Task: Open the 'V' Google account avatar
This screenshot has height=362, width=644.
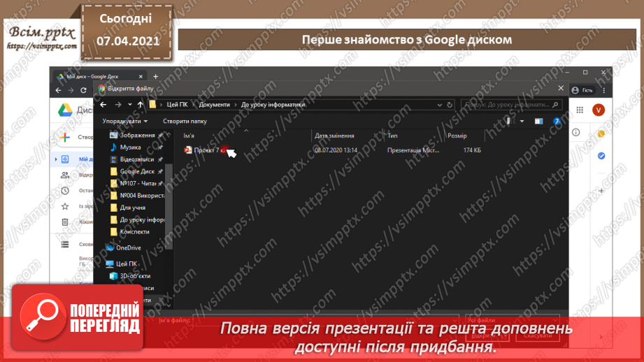Action: 599,110
